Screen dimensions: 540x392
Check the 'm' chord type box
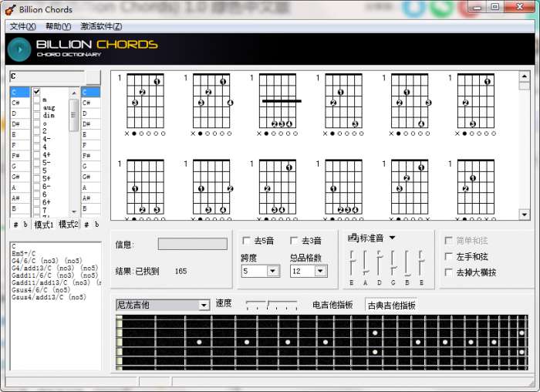tap(37, 100)
